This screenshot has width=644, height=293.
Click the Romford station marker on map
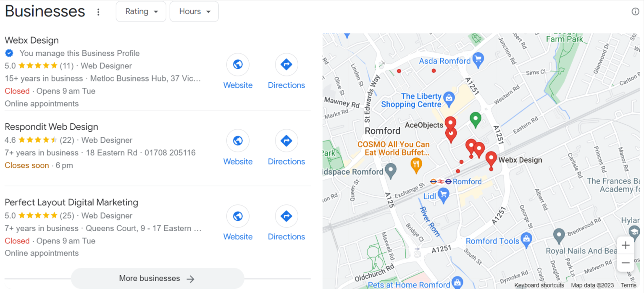click(441, 181)
